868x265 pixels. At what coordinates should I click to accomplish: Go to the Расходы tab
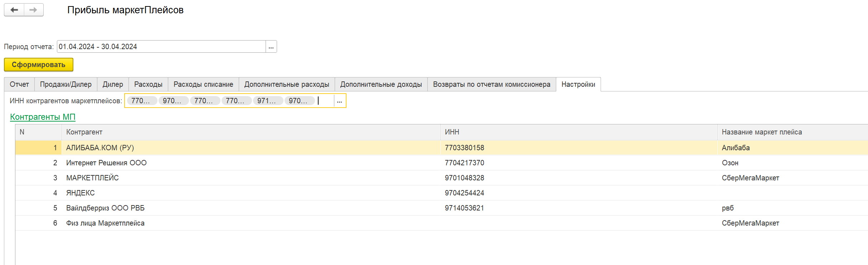(148, 84)
